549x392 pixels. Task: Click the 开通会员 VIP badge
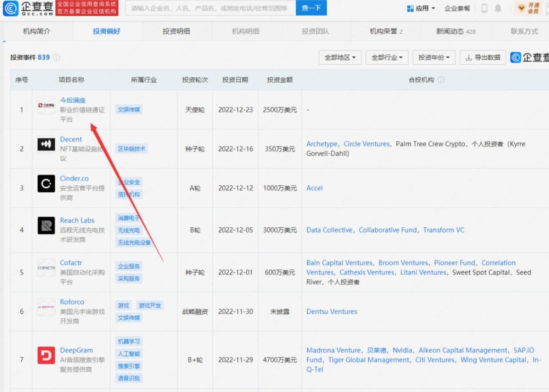click(x=527, y=8)
